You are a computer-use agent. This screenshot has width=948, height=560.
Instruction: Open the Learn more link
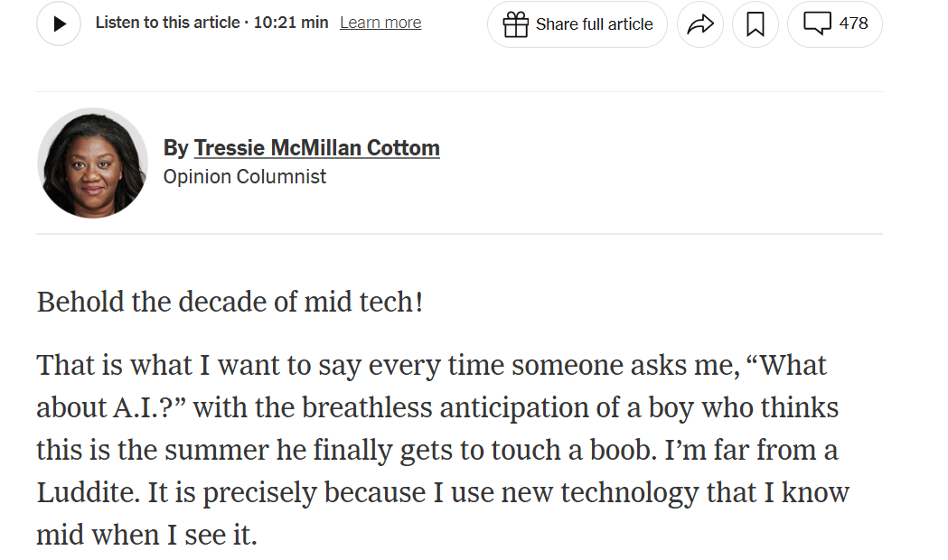(x=380, y=23)
